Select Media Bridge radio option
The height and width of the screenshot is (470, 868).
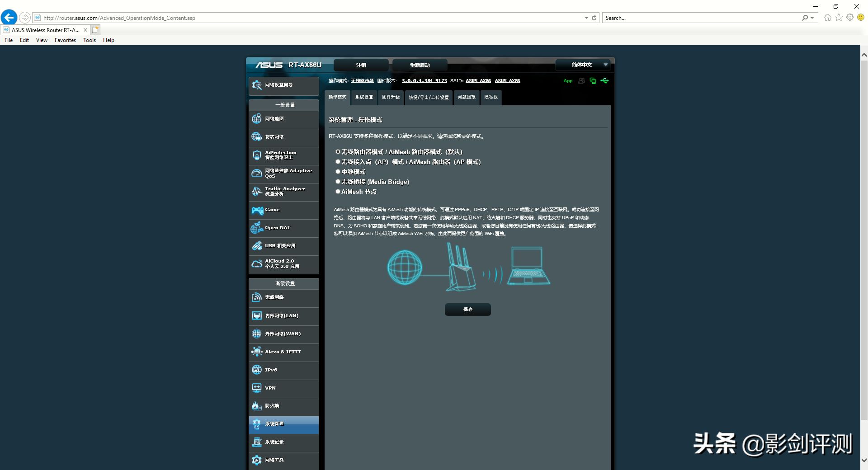338,182
